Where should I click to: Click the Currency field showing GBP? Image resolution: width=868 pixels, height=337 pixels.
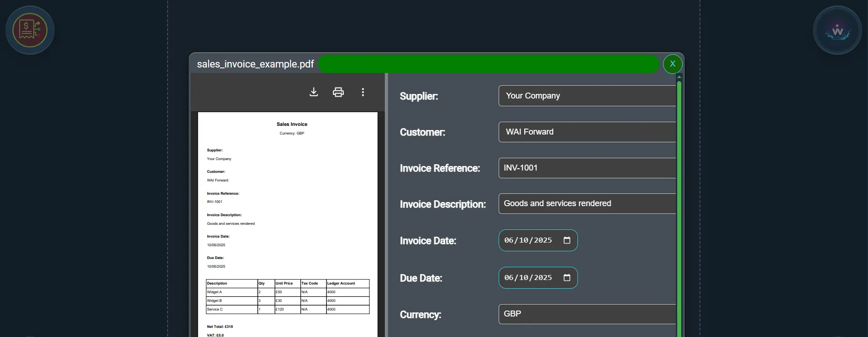coord(587,314)
